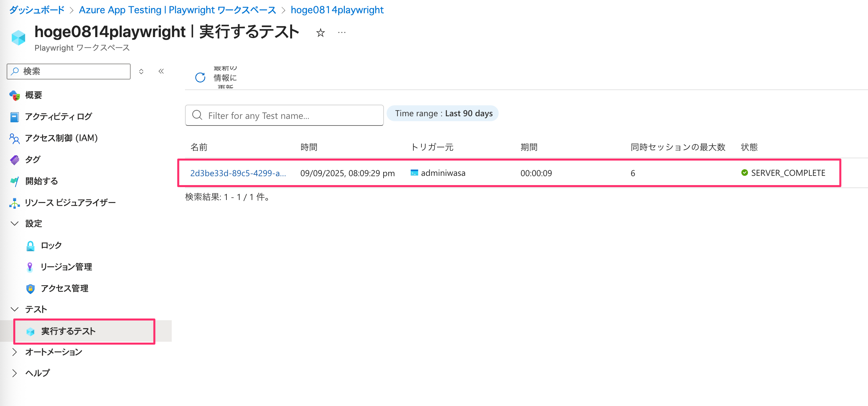Click the 実行するテスト cube icon in sidebar
Screen dimensions: 868x406
(30, 331)
